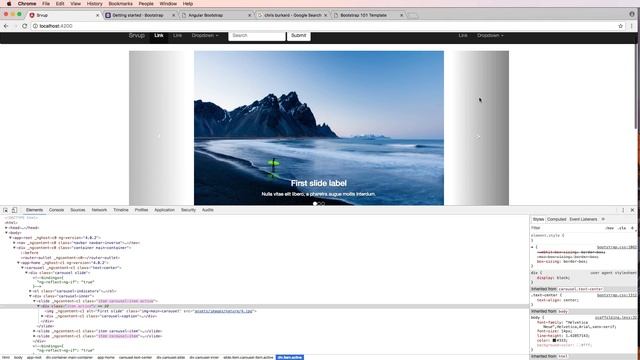Viewport: 640px width, 360px height.
Task: Close the chris burkard Google Search tab
Action: [x=326, y=15]
